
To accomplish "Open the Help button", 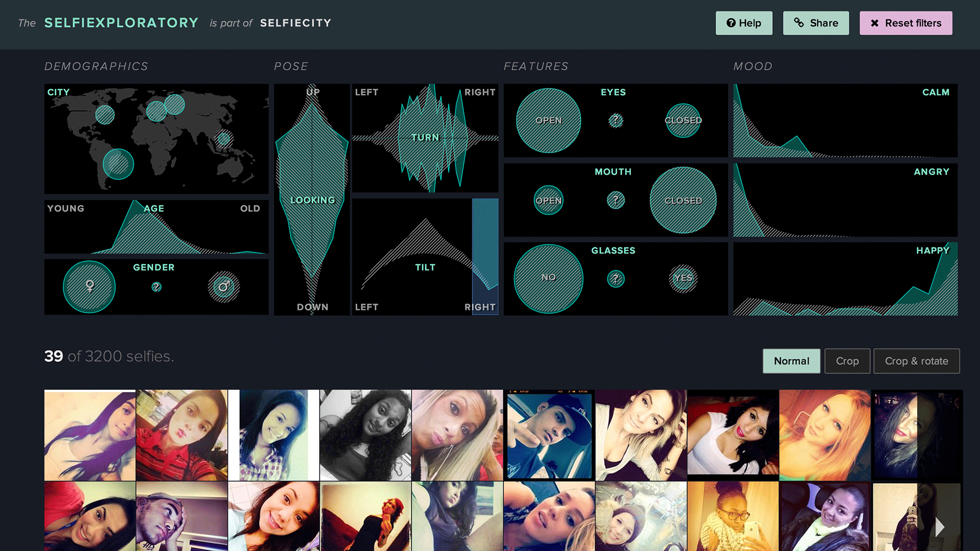I will (744, 23).
